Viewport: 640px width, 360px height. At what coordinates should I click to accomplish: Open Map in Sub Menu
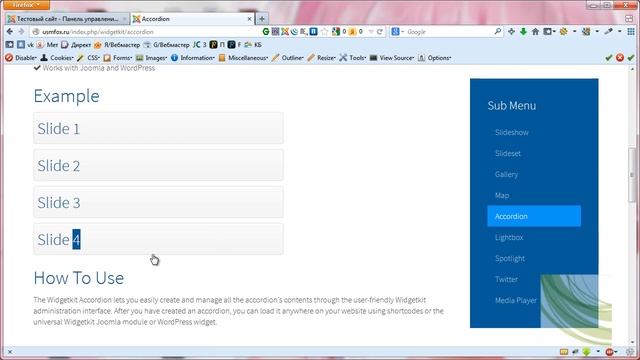(502, 196)
